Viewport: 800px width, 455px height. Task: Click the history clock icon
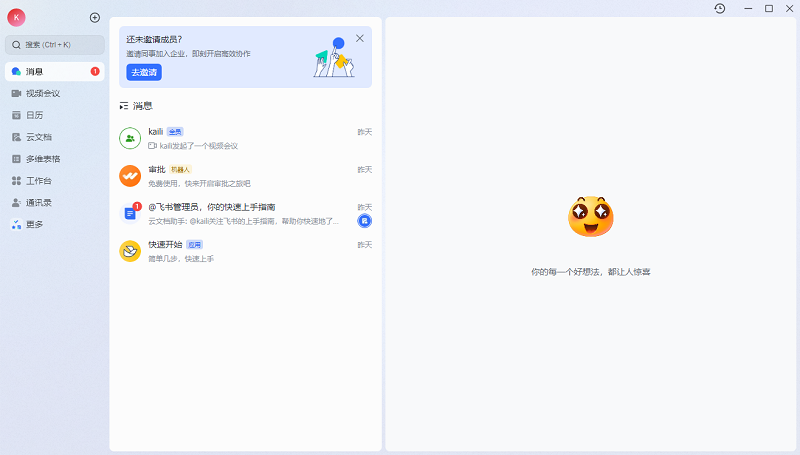coord(720,8)
